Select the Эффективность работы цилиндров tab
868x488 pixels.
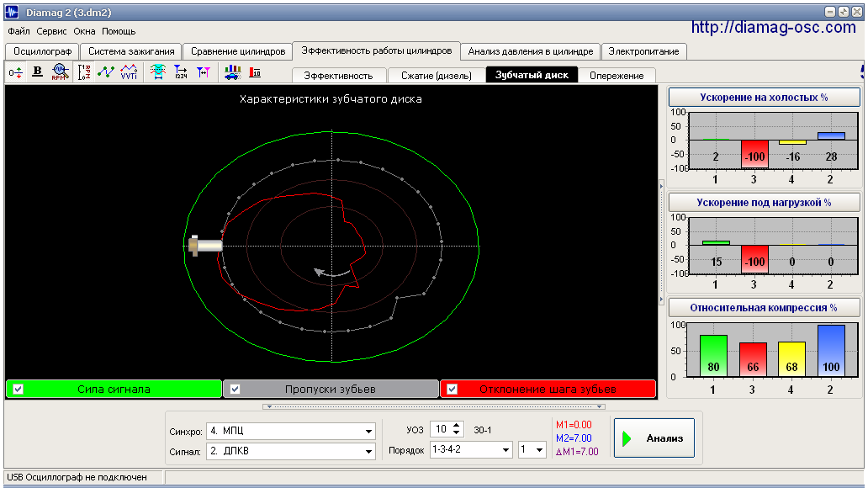[x=377, y=50]
